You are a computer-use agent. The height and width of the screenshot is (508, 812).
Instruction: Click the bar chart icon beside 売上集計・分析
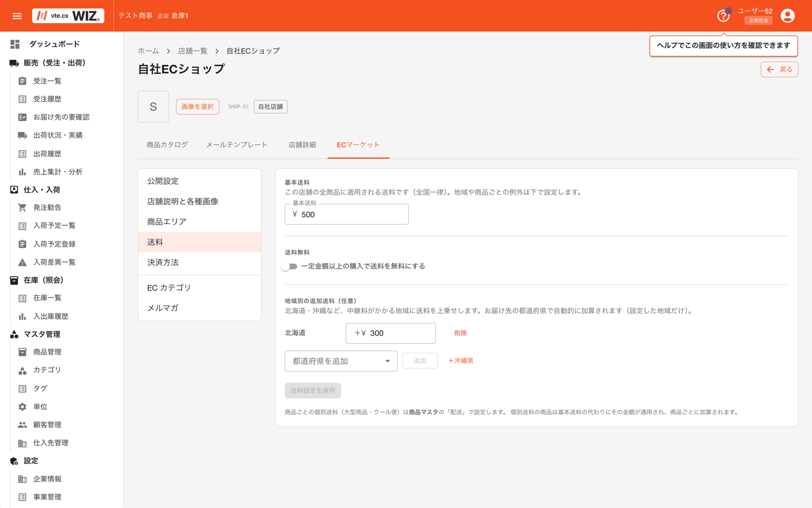point(23,172)
